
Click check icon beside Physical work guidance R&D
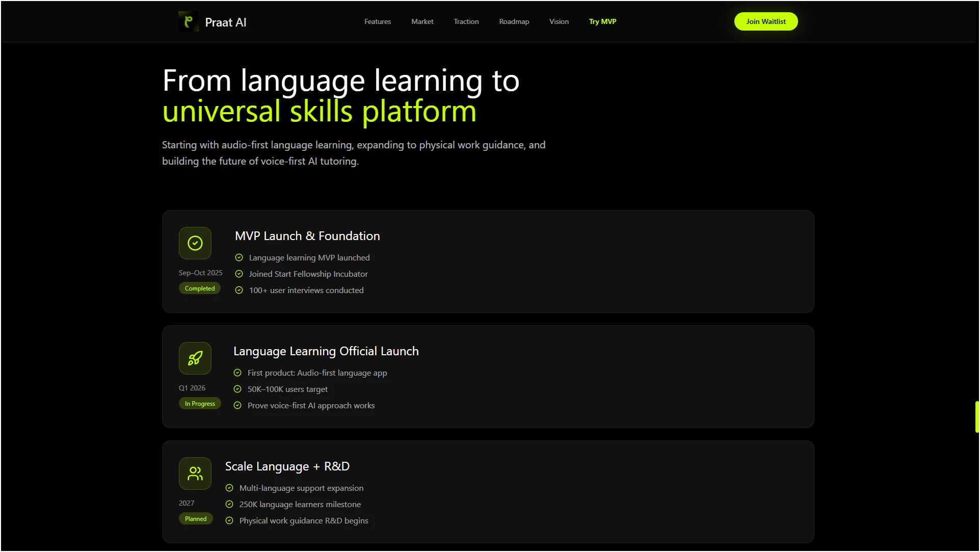click(x=229, y=521)
